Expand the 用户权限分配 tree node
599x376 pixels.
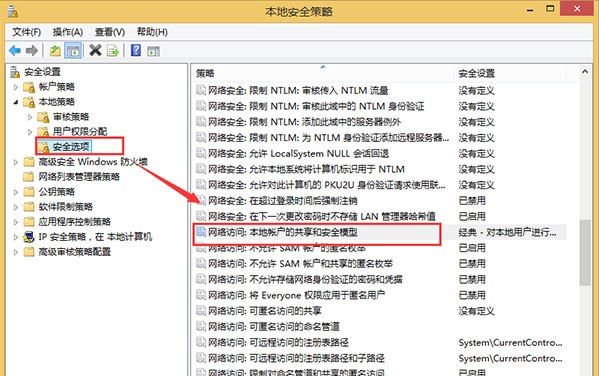point(30,132)
